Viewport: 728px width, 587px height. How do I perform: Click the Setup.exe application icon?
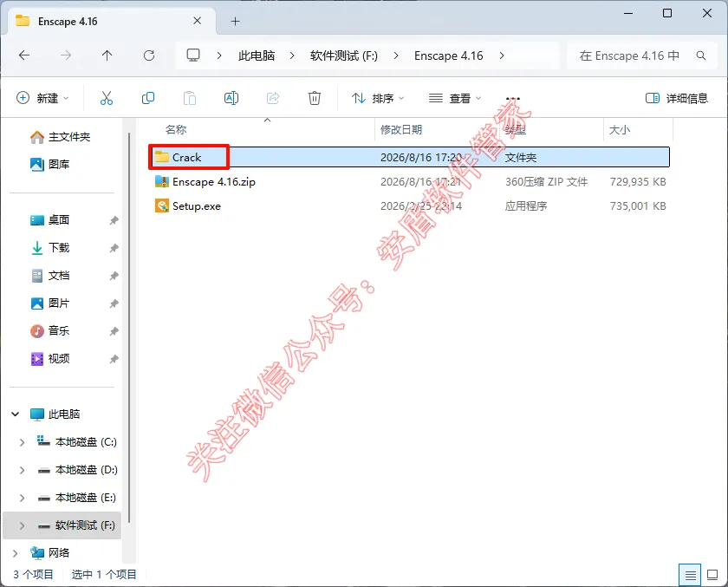click(161, 205)
